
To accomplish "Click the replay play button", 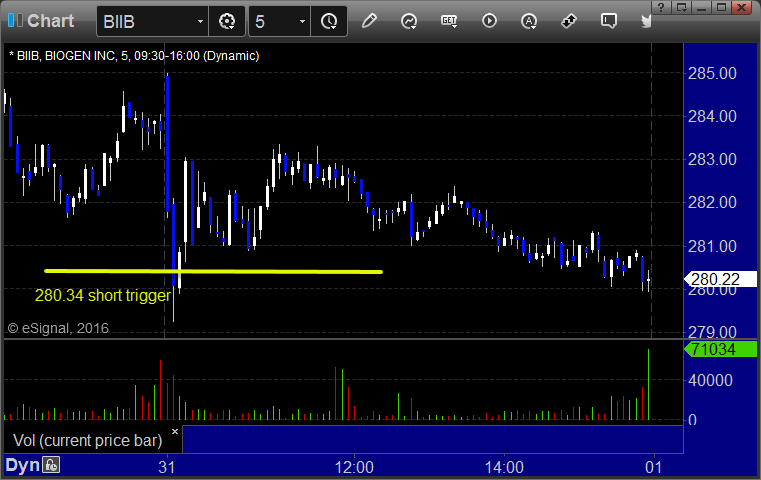I will [489, 21].
